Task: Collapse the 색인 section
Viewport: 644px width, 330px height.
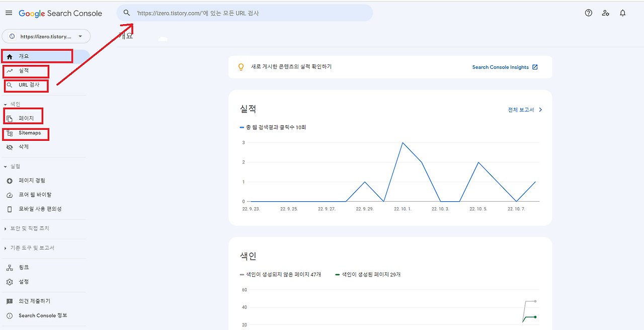Action: [x=6, y=105]
